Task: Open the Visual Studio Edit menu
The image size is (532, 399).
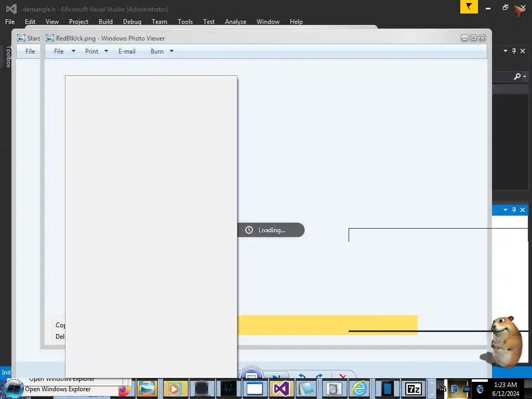Action: coord(30,22)
